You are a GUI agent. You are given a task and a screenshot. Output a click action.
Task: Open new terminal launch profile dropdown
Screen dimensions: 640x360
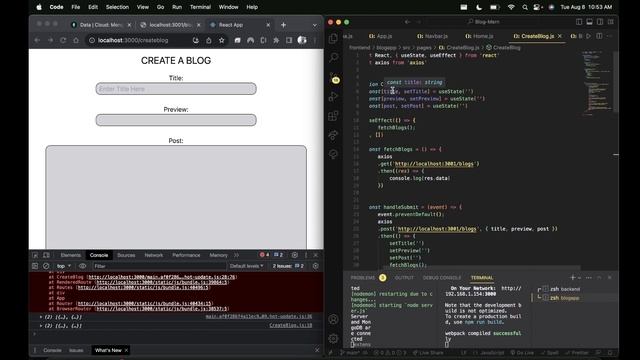click(x=579, y=278)
